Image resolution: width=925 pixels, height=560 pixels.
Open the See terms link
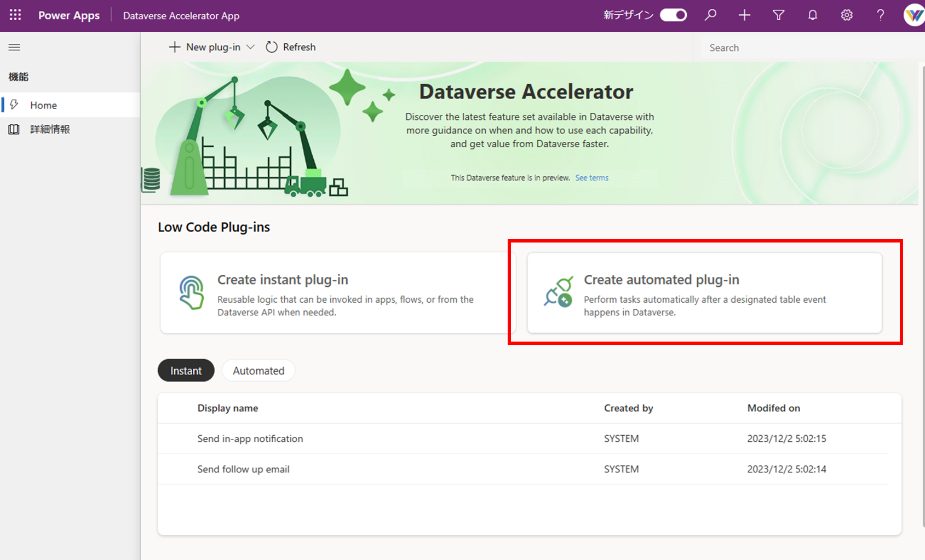591,178
